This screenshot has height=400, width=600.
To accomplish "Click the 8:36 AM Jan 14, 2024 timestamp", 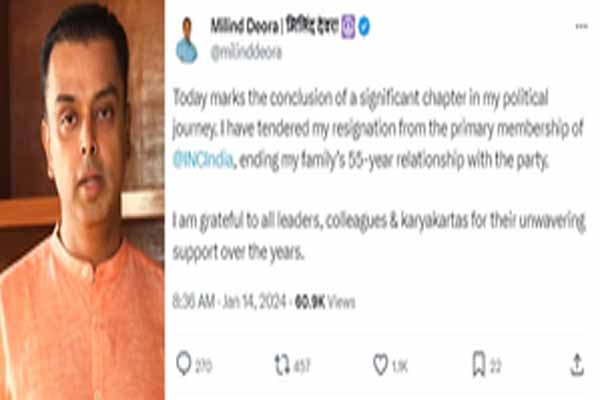I will (229, 302).
